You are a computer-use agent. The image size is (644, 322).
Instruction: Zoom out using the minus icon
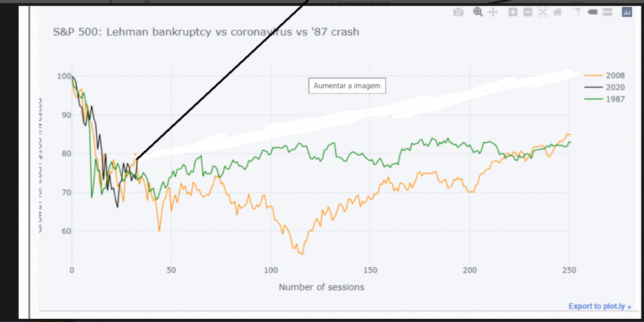tap(527, 12)
